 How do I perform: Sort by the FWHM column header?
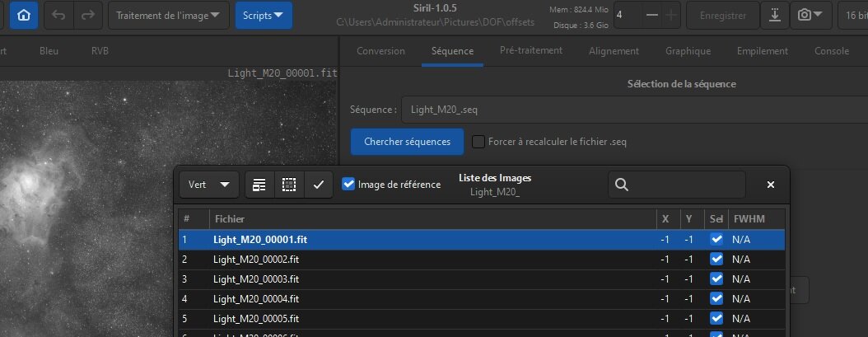pyautogui.click(x=757, y=219)
